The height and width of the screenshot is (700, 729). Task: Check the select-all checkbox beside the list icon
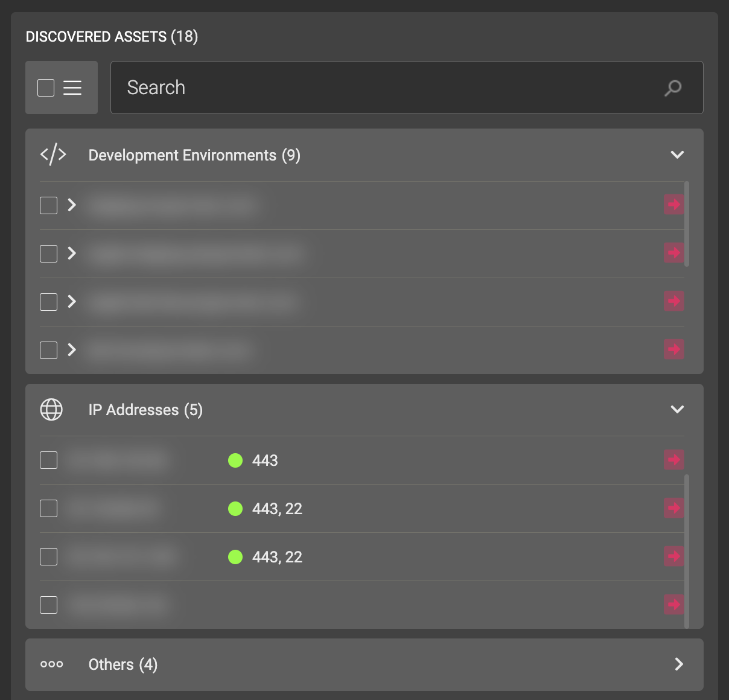coord(45,87)
